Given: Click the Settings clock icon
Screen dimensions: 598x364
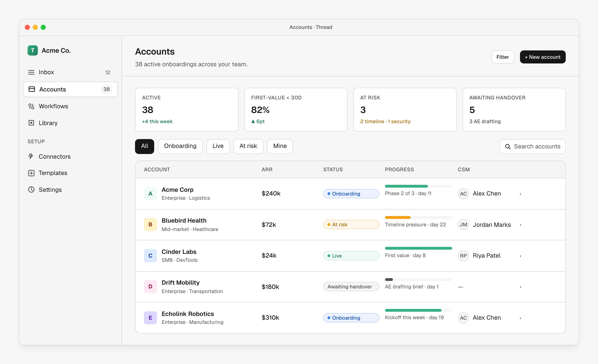Looking at the screenshot, I should tap(31, 189).
